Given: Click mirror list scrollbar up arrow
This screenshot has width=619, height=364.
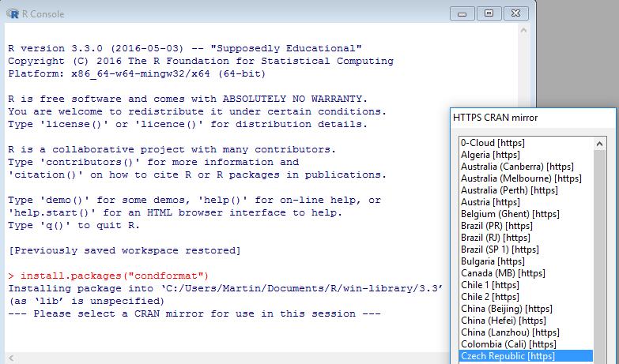Looking at the screenshot, I should click(x=599, y=144).
